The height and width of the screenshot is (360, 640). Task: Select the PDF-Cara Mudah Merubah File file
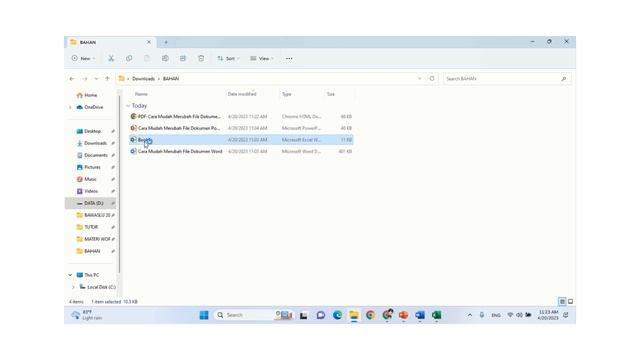[241, 117]
